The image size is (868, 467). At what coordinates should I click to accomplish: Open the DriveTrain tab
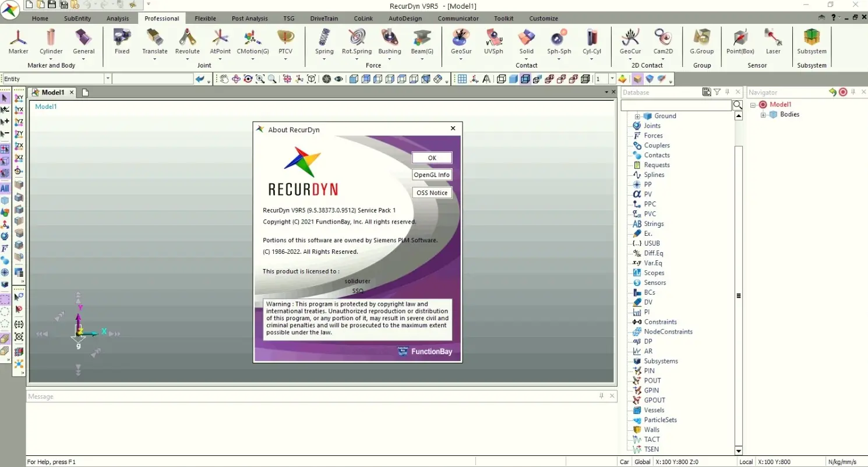point(324,18)
